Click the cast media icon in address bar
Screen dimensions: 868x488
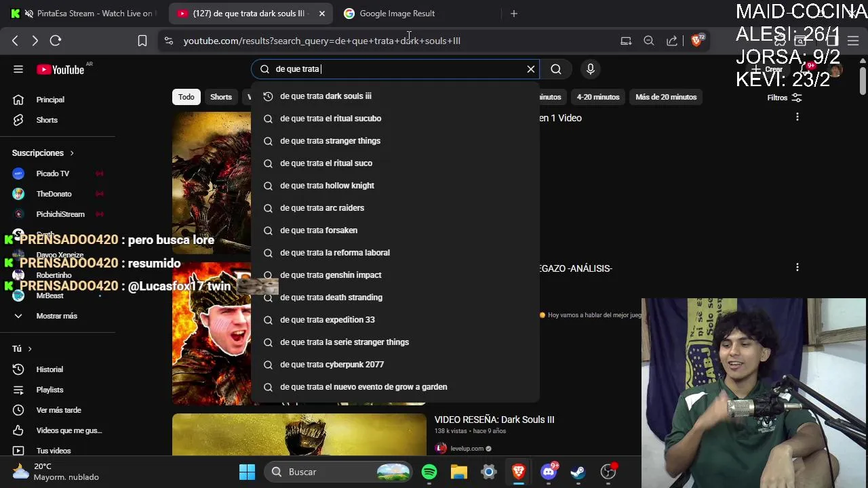pos(626,41)
